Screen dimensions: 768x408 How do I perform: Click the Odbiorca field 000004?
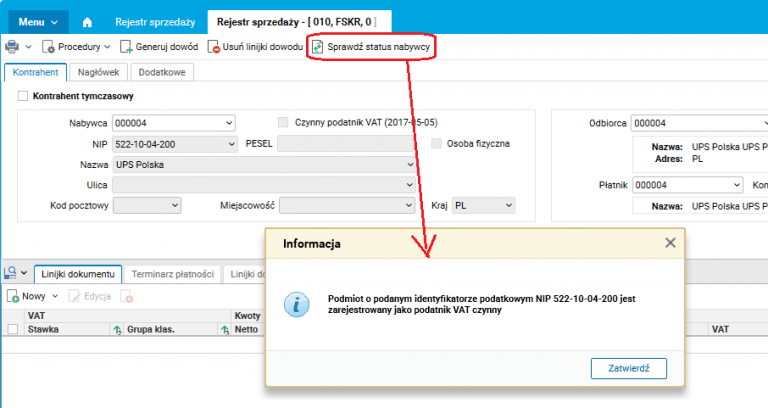point(699,123)
